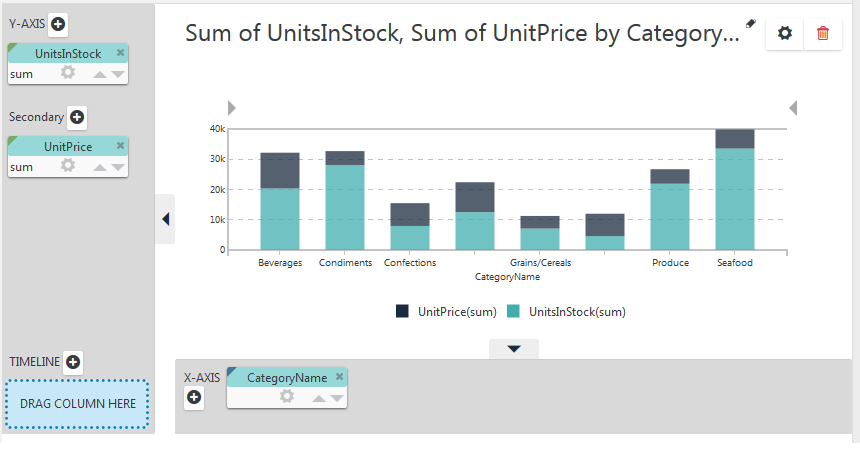
Task: Delete chart with red trash icon
Action: tap(823, 33)
